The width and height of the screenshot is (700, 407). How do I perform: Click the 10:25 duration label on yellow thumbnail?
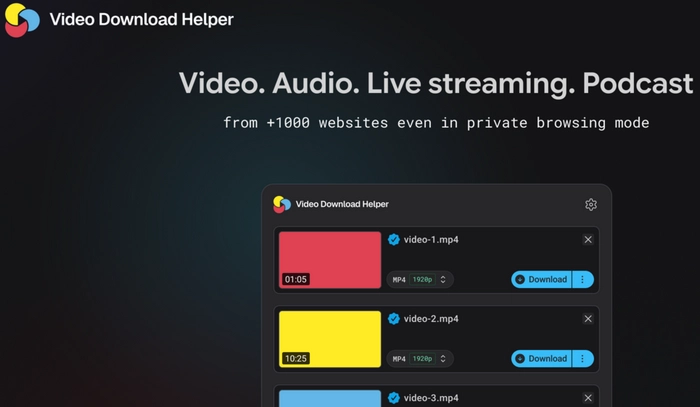(296, 358)
